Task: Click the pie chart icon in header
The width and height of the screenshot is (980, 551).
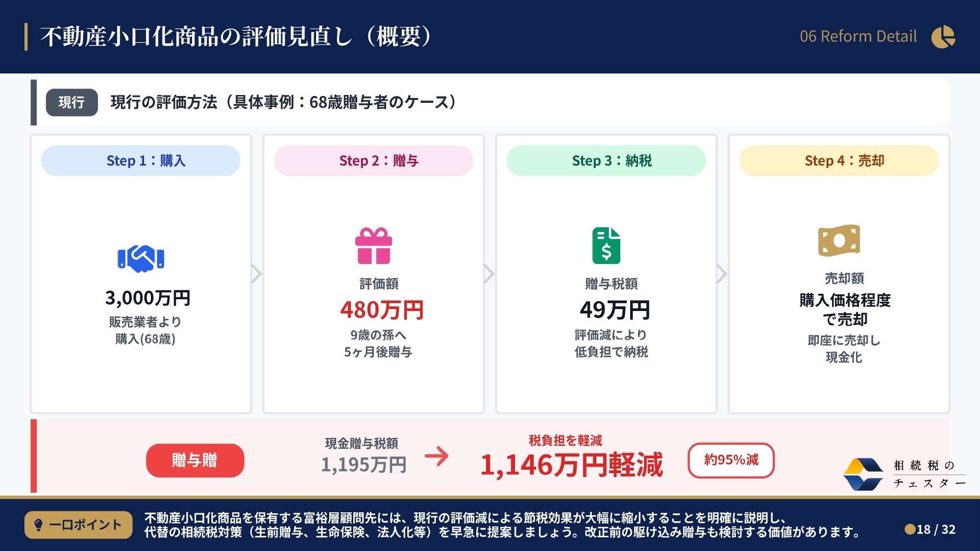Action: [943, 37]
